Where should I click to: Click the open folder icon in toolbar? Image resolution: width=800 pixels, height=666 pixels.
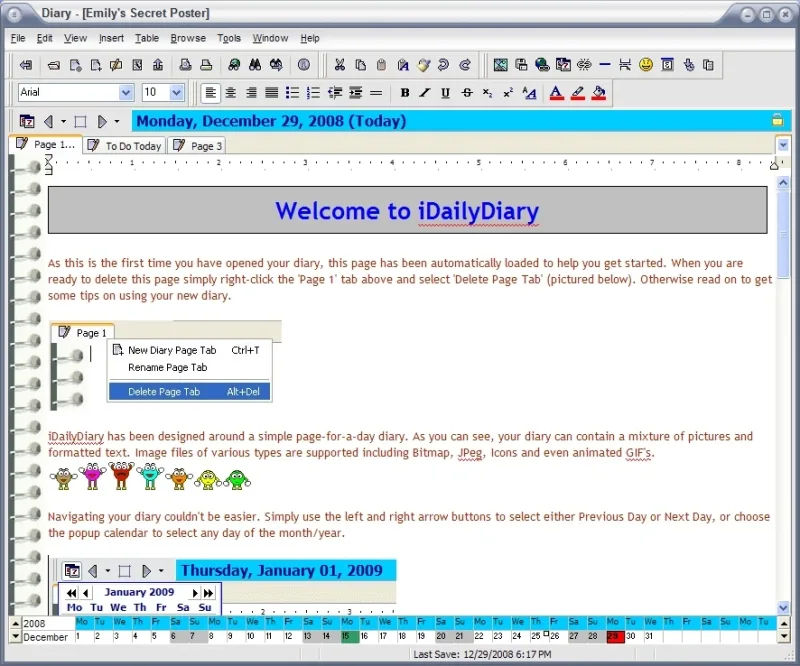(54, 65)
